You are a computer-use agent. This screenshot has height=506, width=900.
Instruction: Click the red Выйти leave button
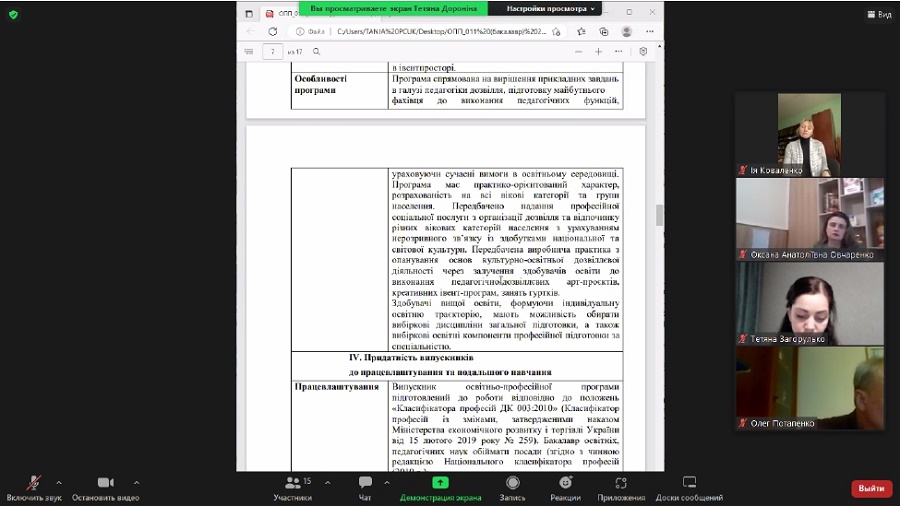pyautogui.click(x=871, y=488)
